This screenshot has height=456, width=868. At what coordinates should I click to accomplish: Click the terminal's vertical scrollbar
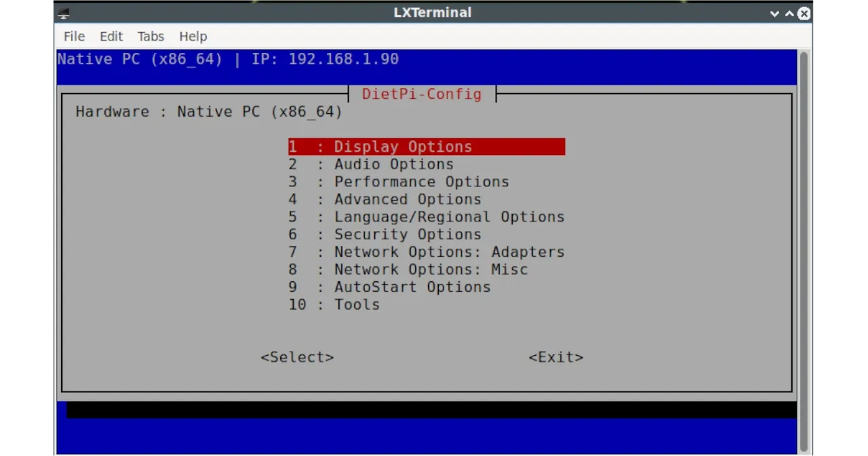[x=804, y=251]
